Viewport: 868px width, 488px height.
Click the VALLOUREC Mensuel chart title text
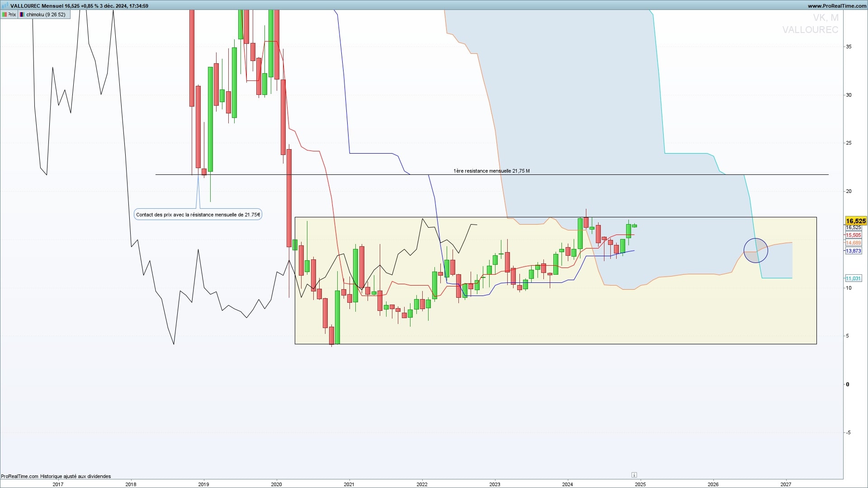pos(36,6)
